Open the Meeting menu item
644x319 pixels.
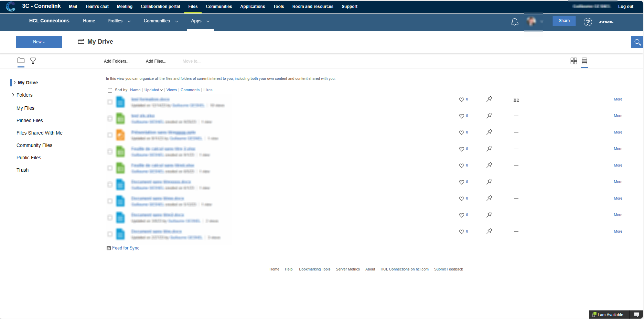click(125, 7)
